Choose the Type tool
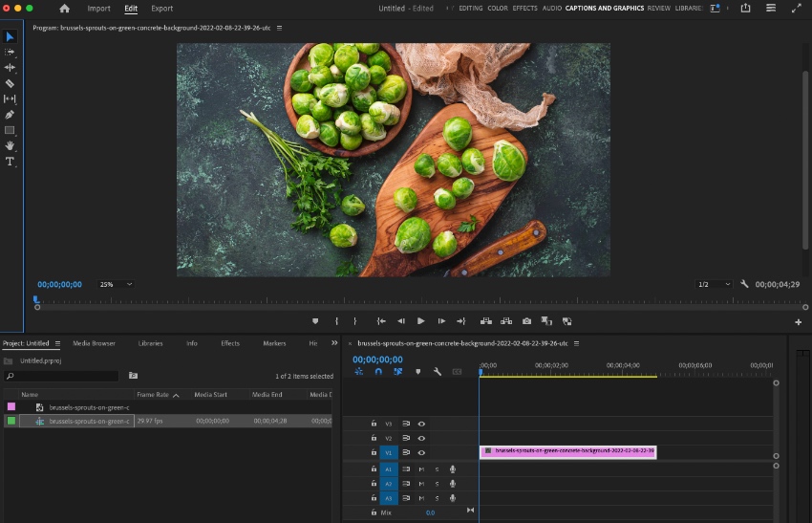812x523 pixels. coord(10,162)
